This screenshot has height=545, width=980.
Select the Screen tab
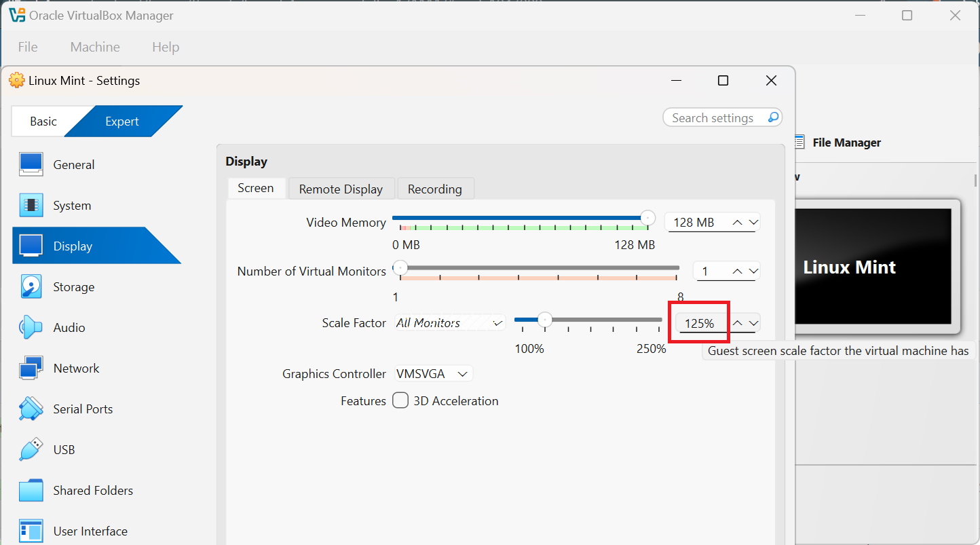click(256, 188)
